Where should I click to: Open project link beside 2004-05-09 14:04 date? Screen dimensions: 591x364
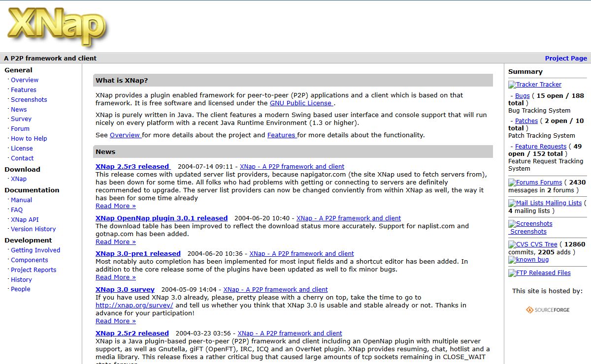(x=276, y=290)
